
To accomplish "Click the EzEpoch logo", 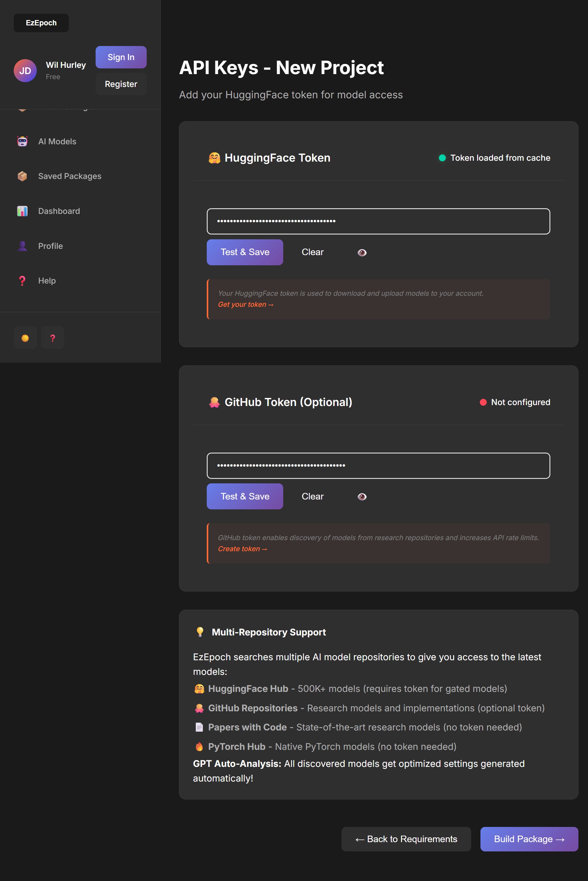I will [41, 22].
